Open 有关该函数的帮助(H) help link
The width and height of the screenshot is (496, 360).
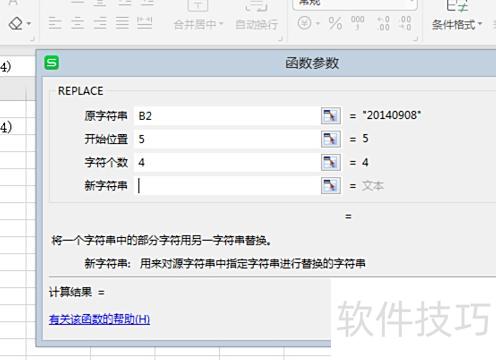(x=99, y=319)
